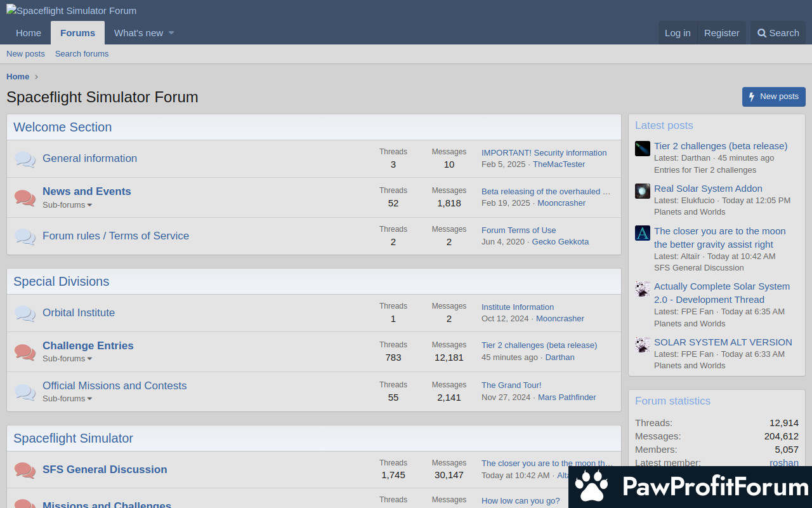The height and width of the screenshot is (508, 812).
Task: Expand Sub-forums under Official Missions and Contests
Action: (67, 399)
